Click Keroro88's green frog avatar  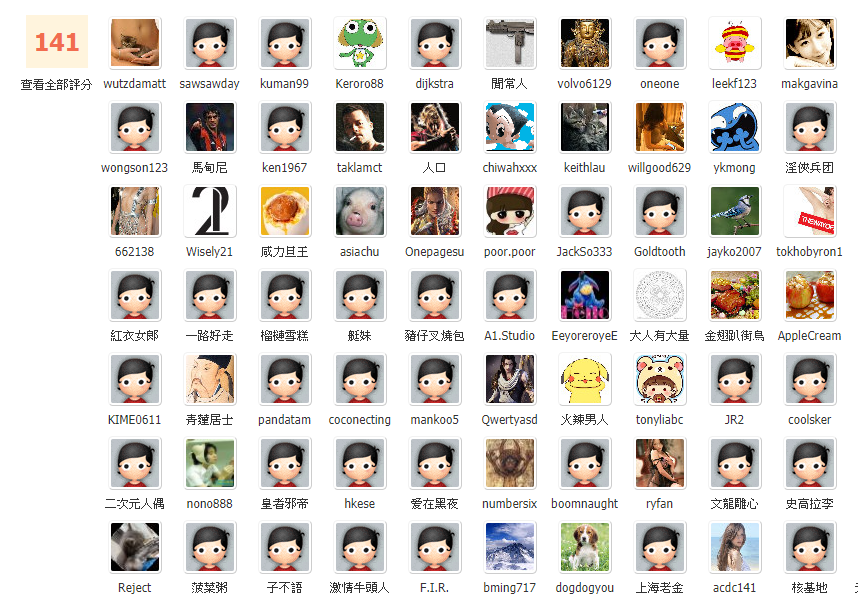(360, 43)
